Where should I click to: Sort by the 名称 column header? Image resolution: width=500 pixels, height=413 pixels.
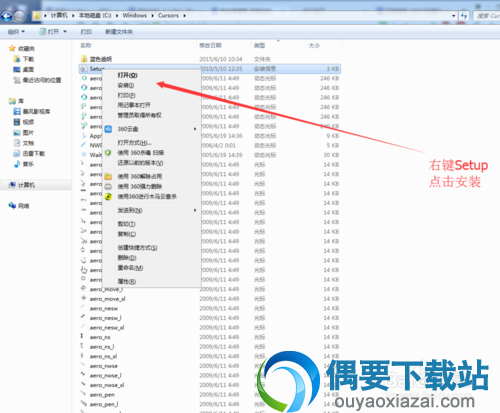86,45
